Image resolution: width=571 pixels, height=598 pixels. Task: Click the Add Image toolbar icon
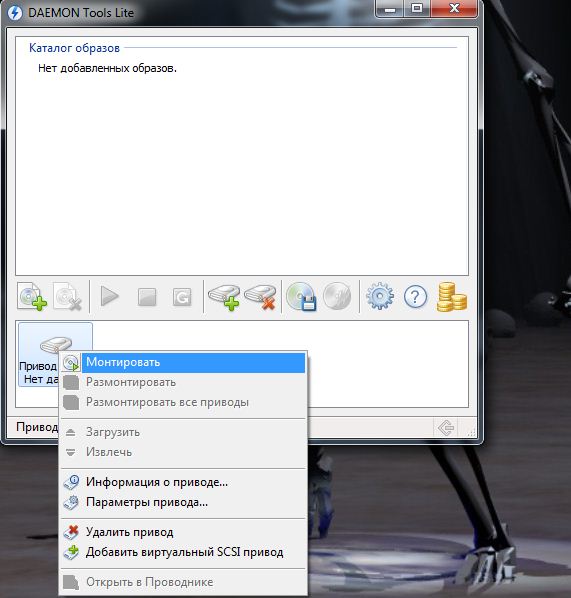[x=32, y=296]
